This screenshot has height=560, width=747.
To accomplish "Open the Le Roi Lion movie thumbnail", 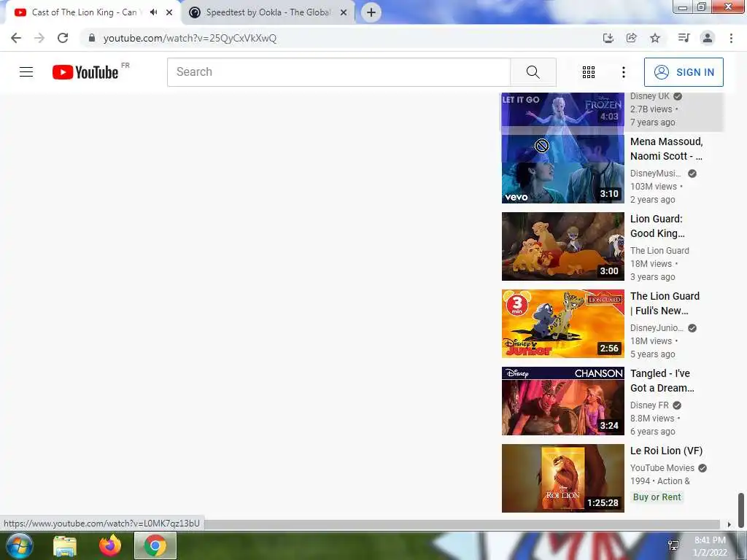I will (562, 478).
